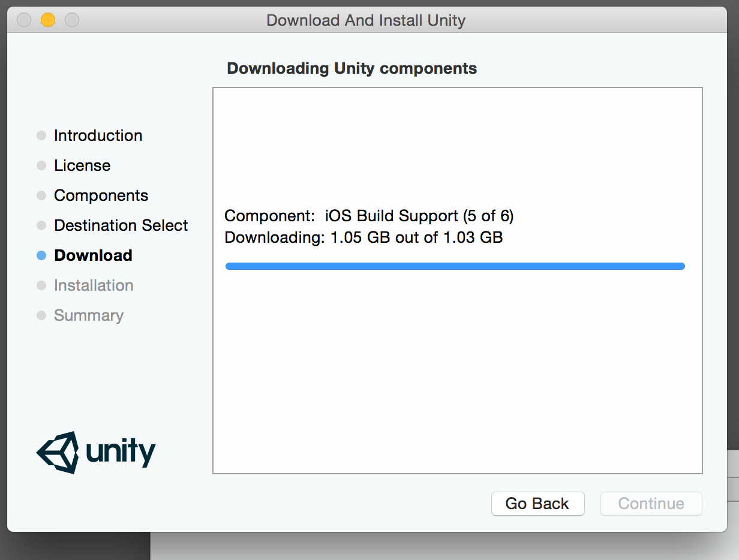The width and height of the screenshot is (739, 560).
Task: Click the gray zoom window button
Action: (x=72, y=20)
